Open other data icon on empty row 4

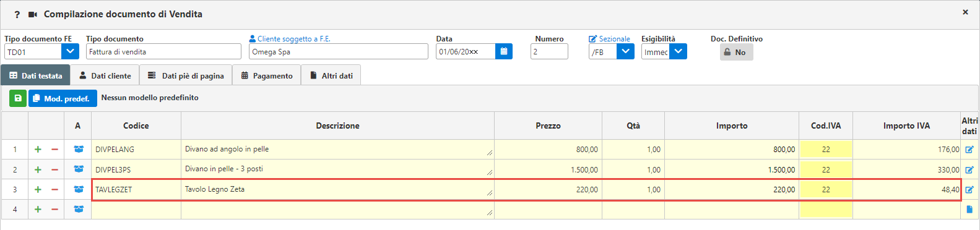tap(969, 210)
